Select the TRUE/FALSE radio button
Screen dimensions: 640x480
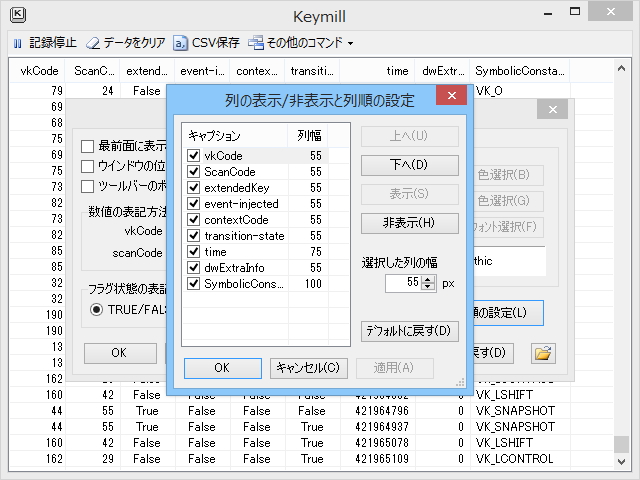tap(96, 309)
